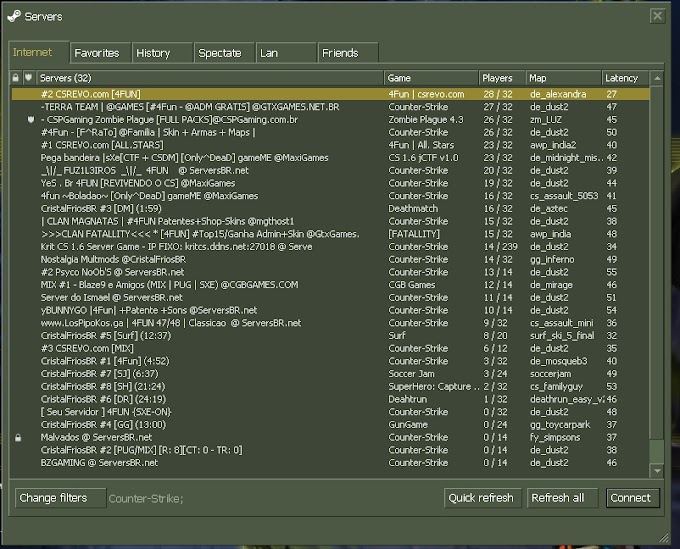Select CristalFriosBR #2 [PUG/MIX] server

click(330, 450)
